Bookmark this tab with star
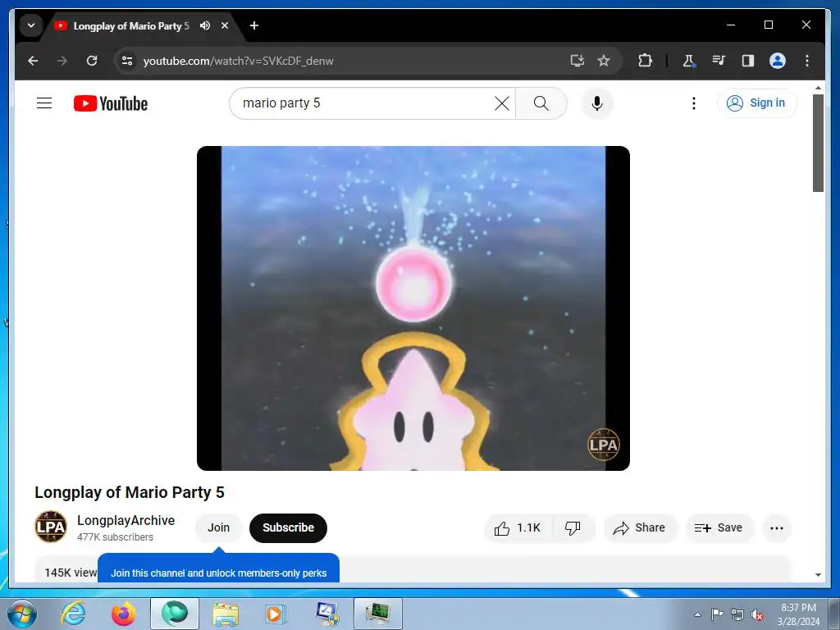The height and width of the screenshot is (630, 840). tap(604, 61)
